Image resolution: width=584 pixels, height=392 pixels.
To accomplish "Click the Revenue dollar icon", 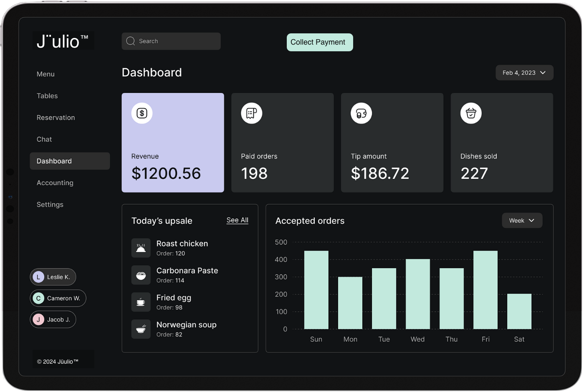I will 142,113.
